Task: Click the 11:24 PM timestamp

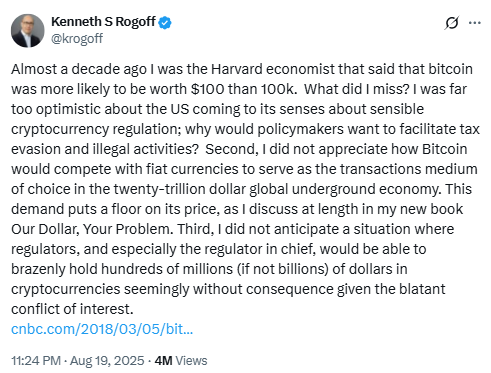Action: coord(36,361)
